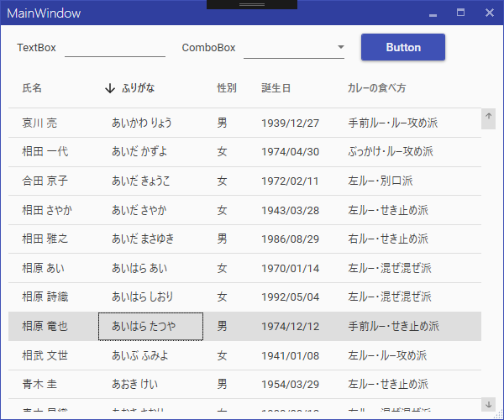Minimize the MainWindow
The image size is (504, 420).
click(433, 13)
